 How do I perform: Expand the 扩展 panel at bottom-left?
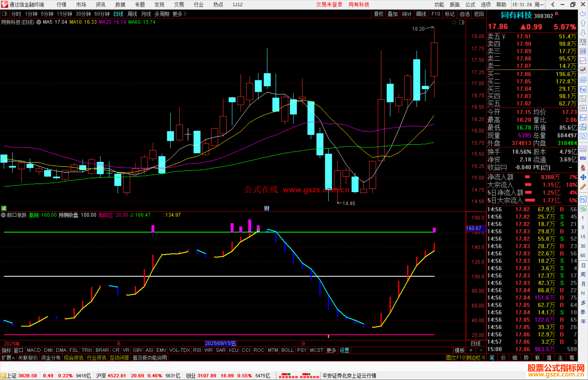[8, 358]
